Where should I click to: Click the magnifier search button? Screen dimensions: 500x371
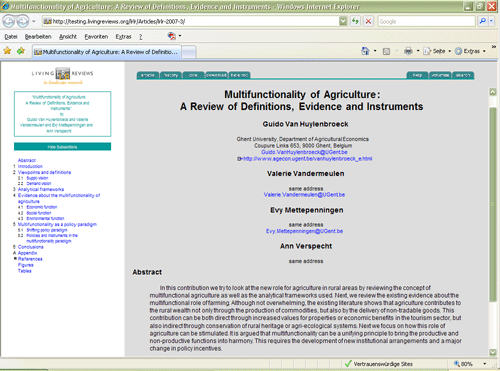click(x=482, y=22)
